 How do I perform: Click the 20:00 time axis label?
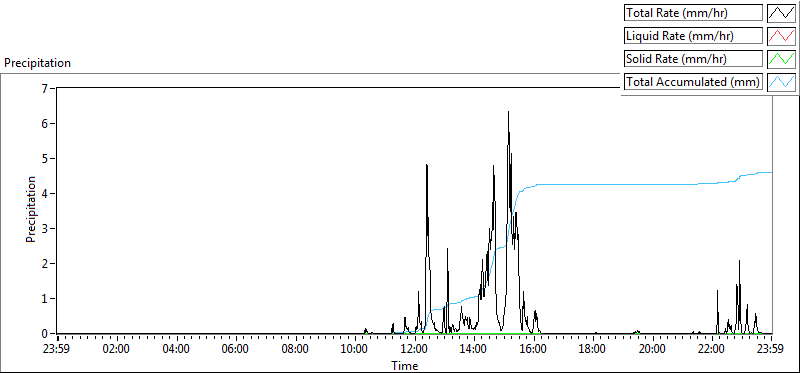[x=653, y=350]
